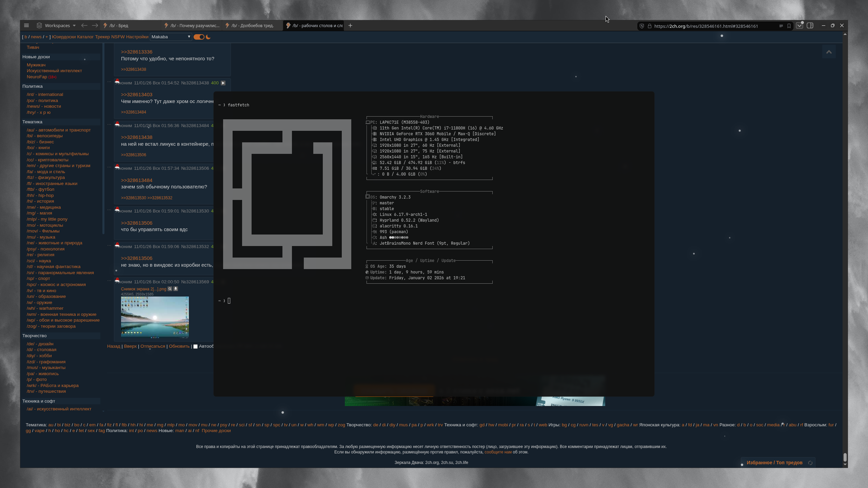Viewport: 868px width, 488px height.
Task: Open the Каталог link in top bar
Action: point(85,37)
